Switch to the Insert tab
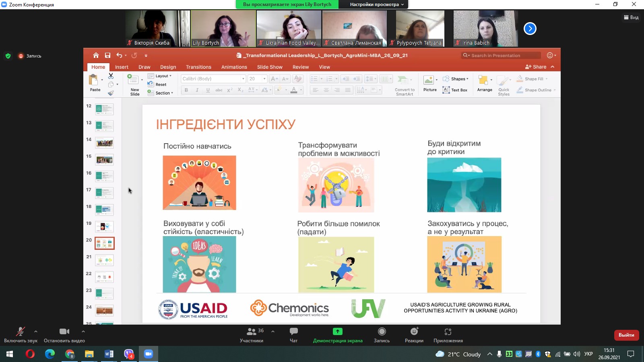 pos(122,67)
